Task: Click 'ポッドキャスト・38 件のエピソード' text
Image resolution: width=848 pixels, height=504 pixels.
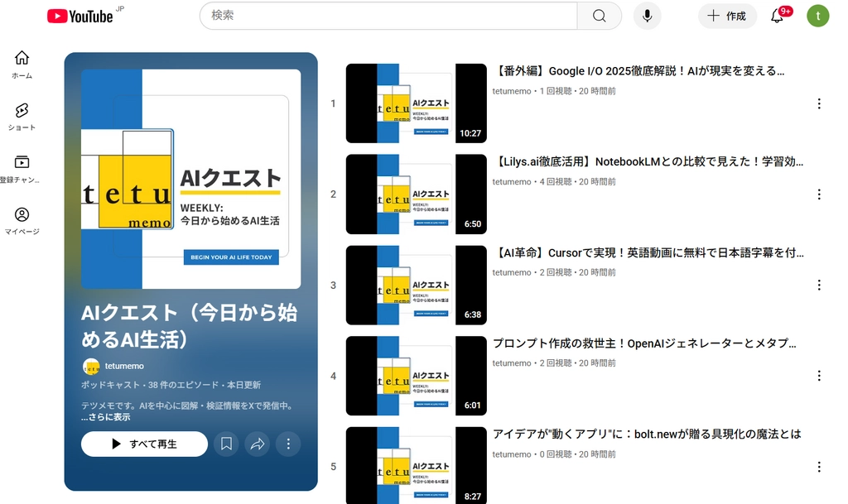Action: point(150,385)
